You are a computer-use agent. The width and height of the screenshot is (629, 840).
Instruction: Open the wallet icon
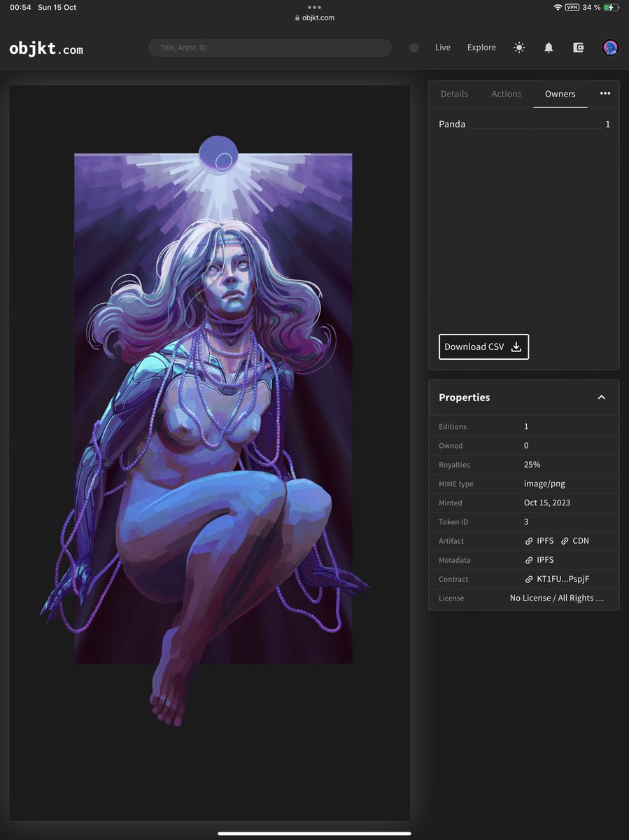pos(579,48)
